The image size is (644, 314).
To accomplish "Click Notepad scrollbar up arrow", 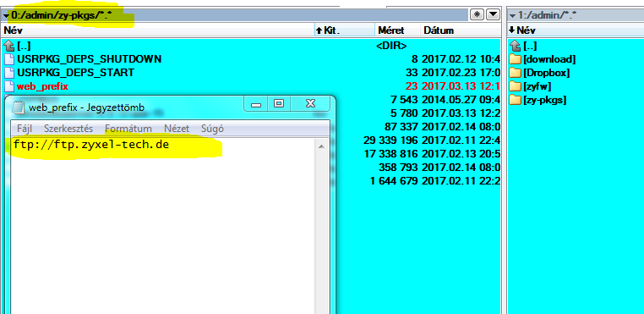I will [322, 146].
